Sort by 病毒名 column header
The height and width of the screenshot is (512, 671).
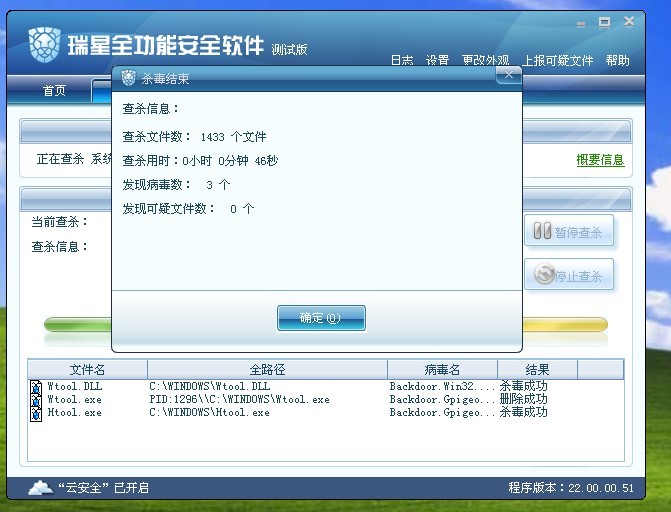[x=442, y=369]
